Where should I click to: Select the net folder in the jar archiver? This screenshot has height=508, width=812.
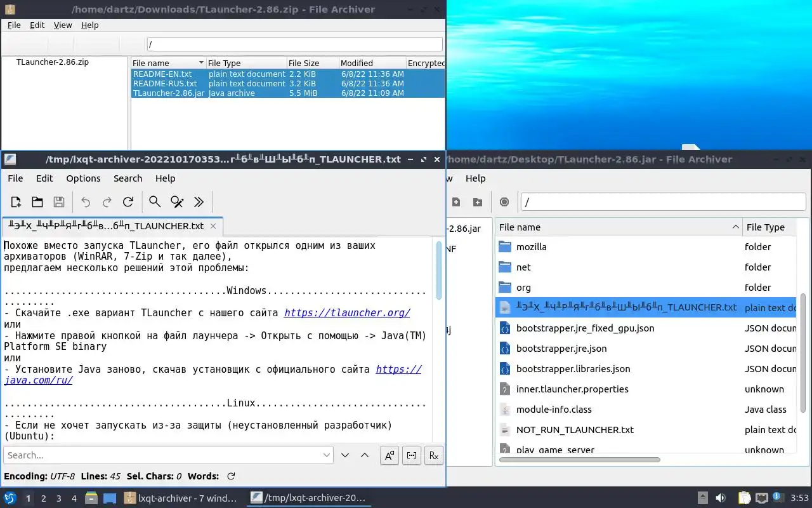point(646,267)
